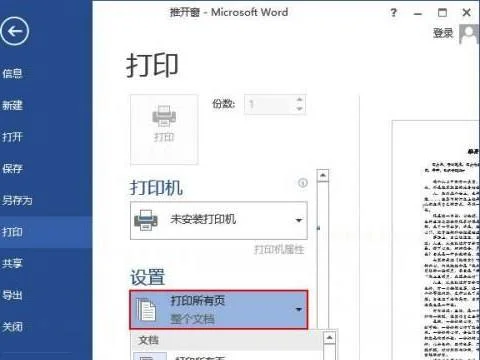480x360 pixels.
Task: Click the 份数 copies input field
Action: click(x=269, y=105)
